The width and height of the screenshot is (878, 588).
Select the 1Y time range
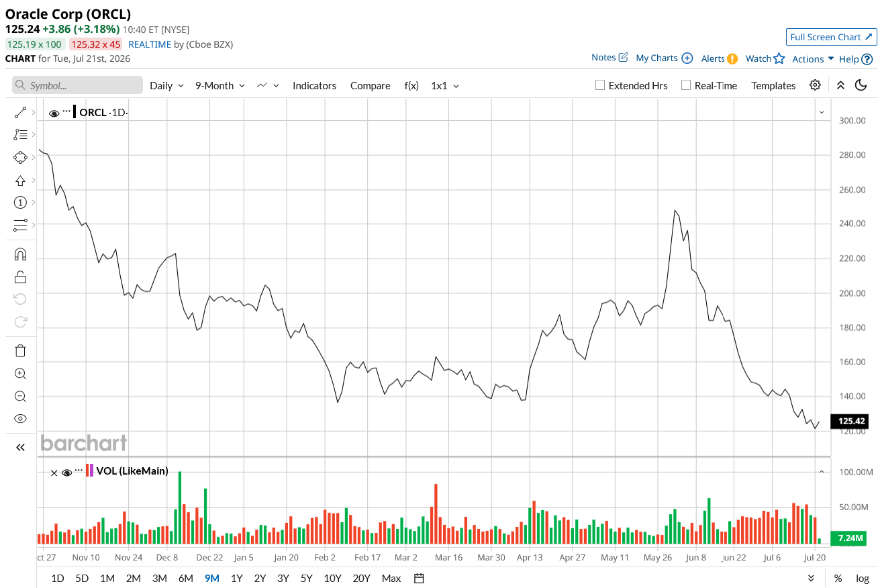click(x=236, y=578)
